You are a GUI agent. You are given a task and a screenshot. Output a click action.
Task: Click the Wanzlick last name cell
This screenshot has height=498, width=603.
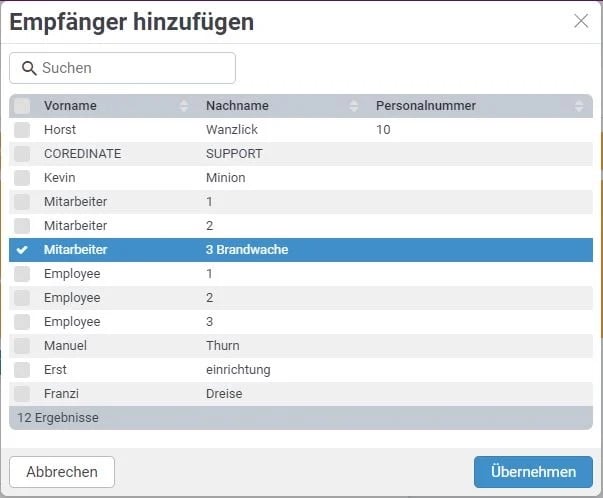click(232, 130)
